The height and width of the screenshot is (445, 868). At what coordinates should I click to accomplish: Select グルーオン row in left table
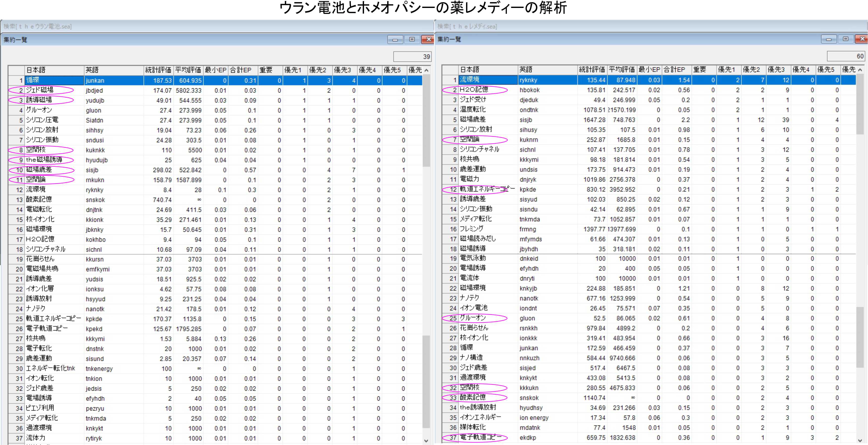coord(215,110)
